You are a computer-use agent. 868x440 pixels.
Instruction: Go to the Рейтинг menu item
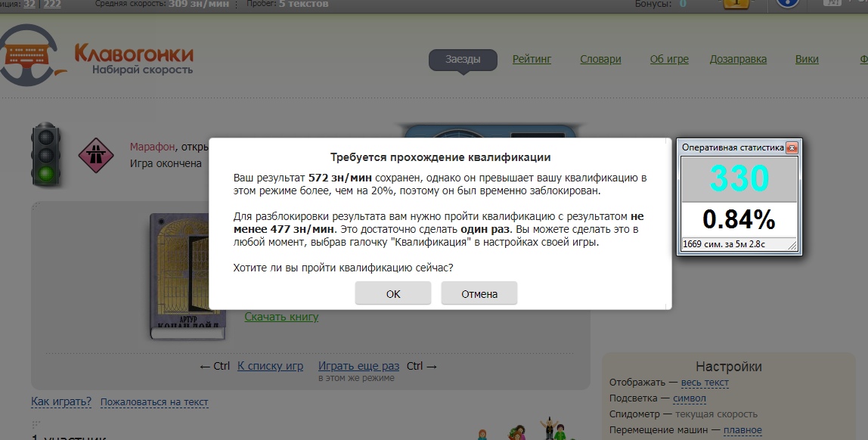coord(532,59)
